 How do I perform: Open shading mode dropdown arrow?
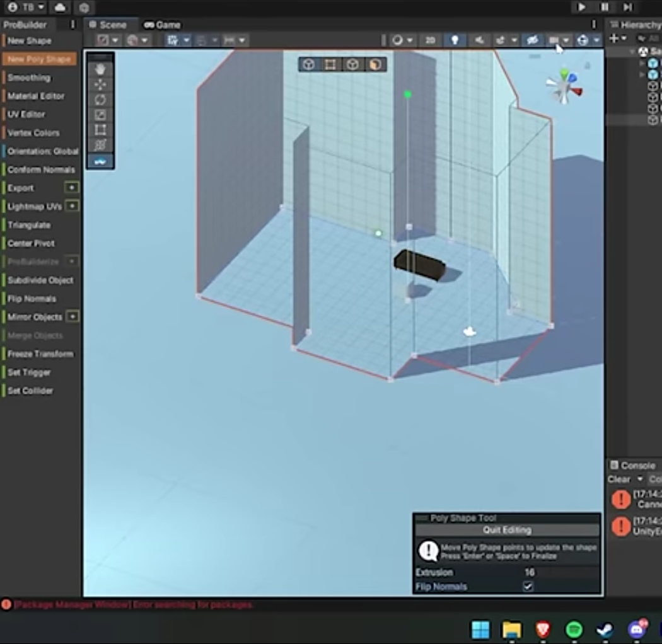coord(115,40)
